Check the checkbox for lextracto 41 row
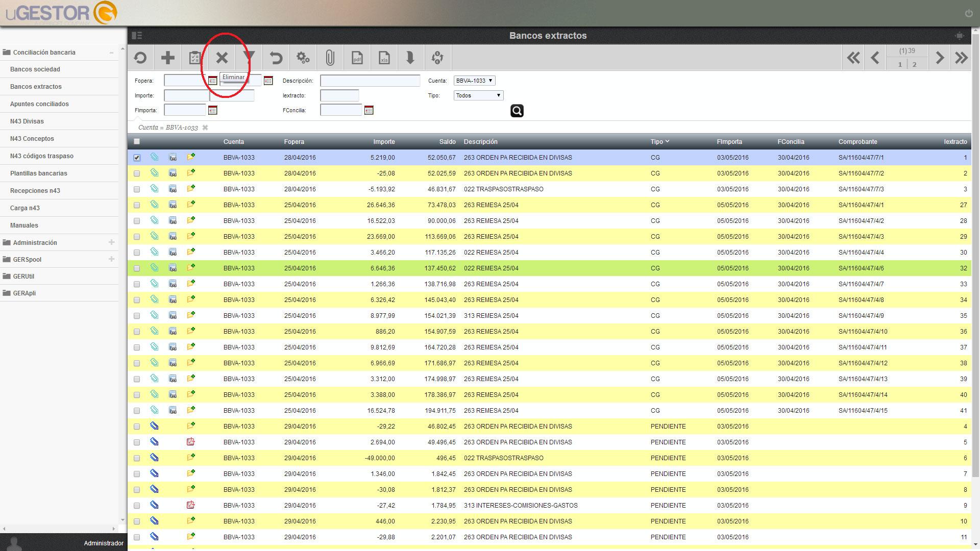 (x=137, y=411)
